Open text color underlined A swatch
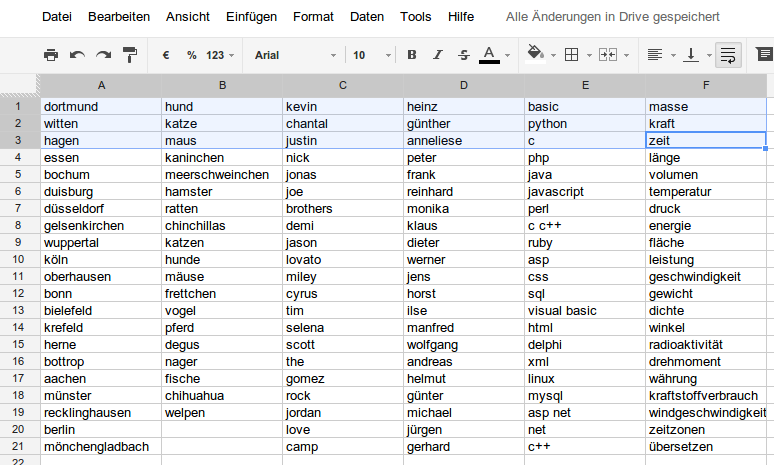Viewport: 774px width, 465px height. pyautogui.click(x=489, y=54)
